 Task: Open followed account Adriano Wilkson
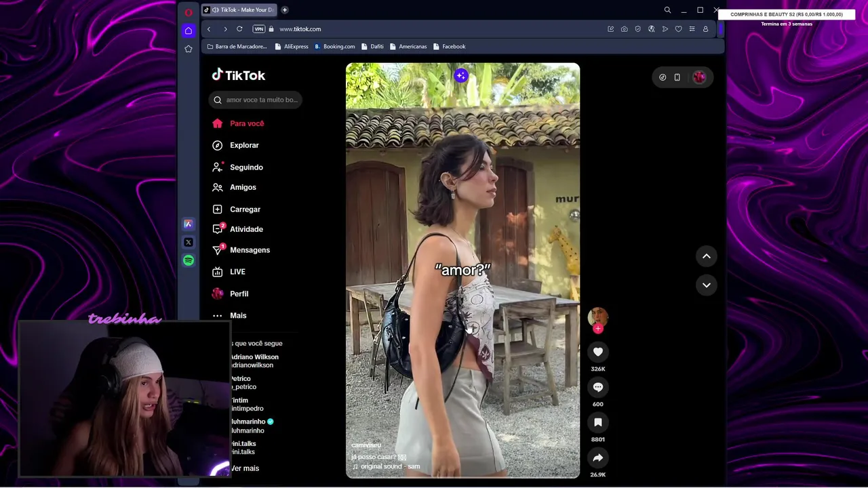[254, 361]
